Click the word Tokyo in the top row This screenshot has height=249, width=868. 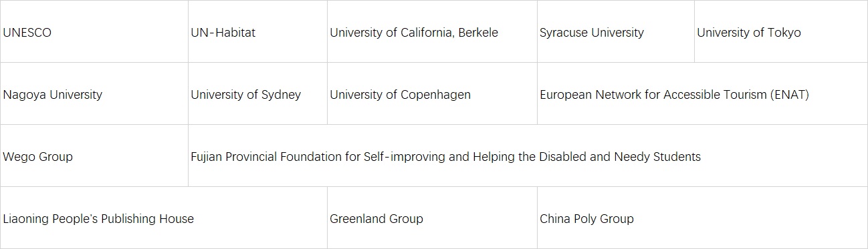[784, 33]
